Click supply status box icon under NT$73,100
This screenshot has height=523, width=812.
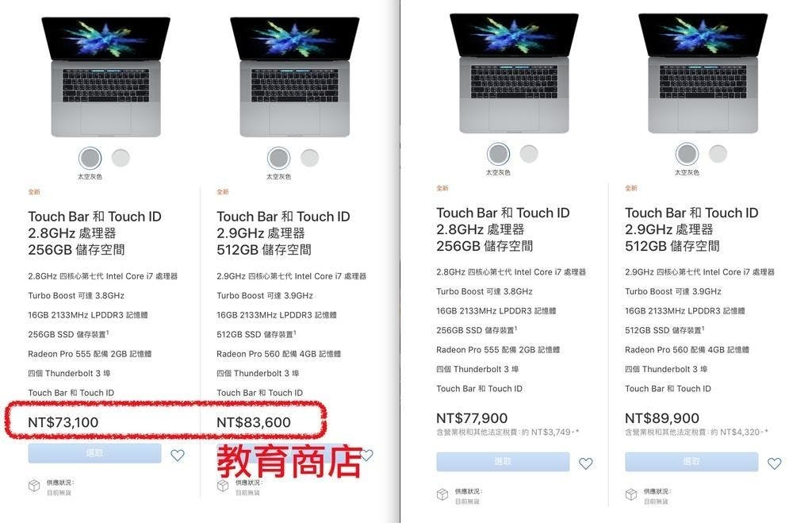click(34, 486)
